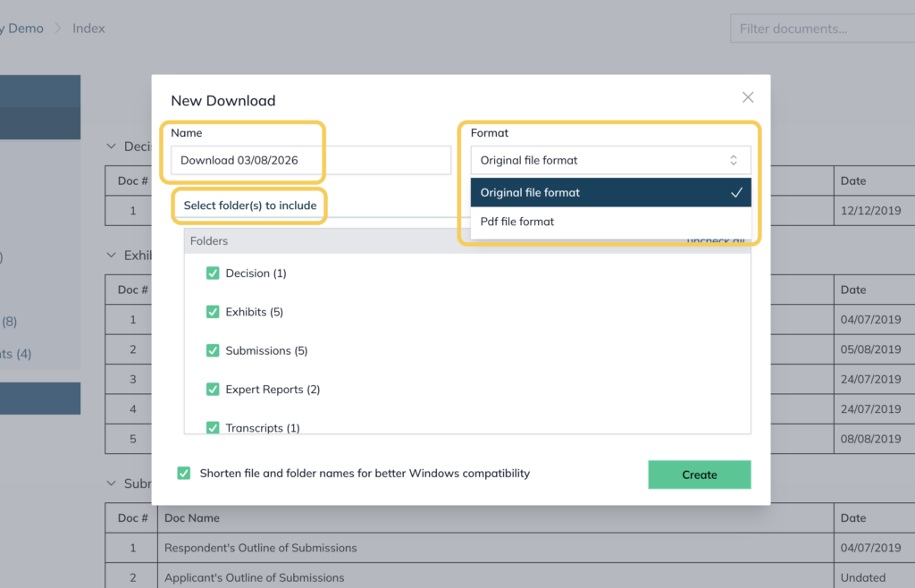Image resolution: width=915 pixels, height=588 pixels.
Task: Collapse the Decision section chevron
Action: [x=112, y=147]
